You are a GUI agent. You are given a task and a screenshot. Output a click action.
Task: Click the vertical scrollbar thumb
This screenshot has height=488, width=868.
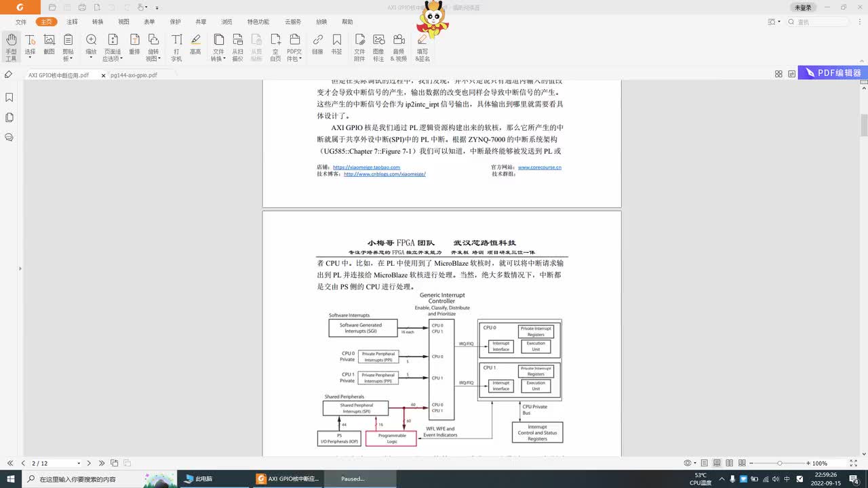coord(864,125)
